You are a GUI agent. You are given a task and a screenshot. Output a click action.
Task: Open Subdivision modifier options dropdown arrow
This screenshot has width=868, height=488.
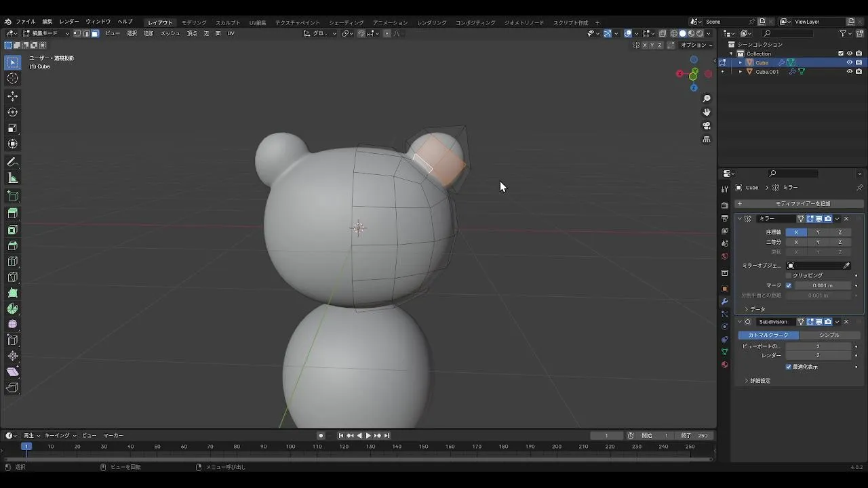[x=837, y=322]
